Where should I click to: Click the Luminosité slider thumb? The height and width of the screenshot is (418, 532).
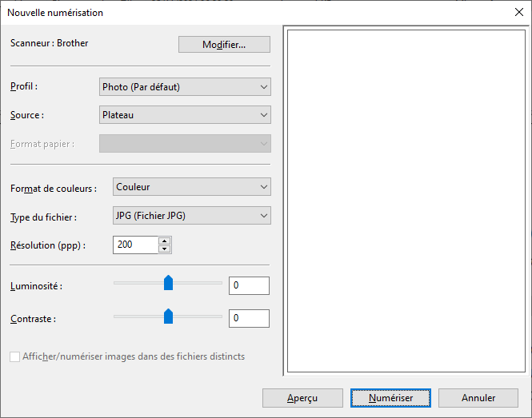(168, 283)
